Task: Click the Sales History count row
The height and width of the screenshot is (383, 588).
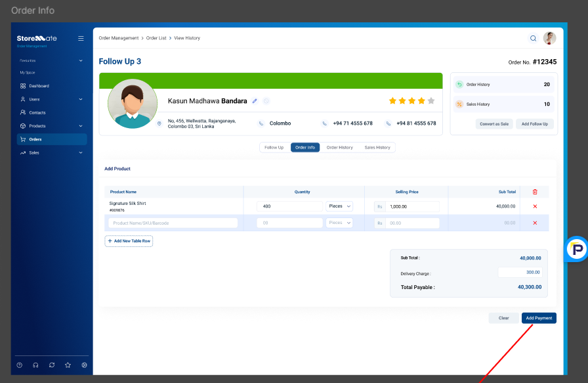Action: (x=503, y=104)
